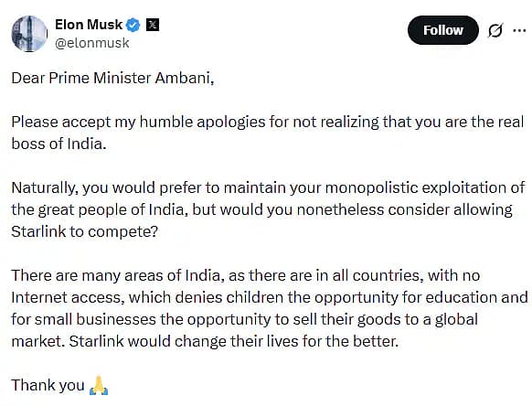Click the X affiliate badge beside name

coord(153,25)
